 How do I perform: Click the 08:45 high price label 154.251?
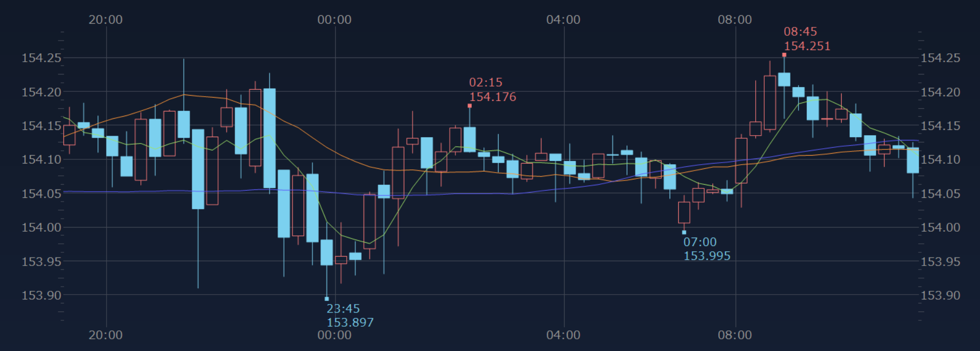pos(807,46)
